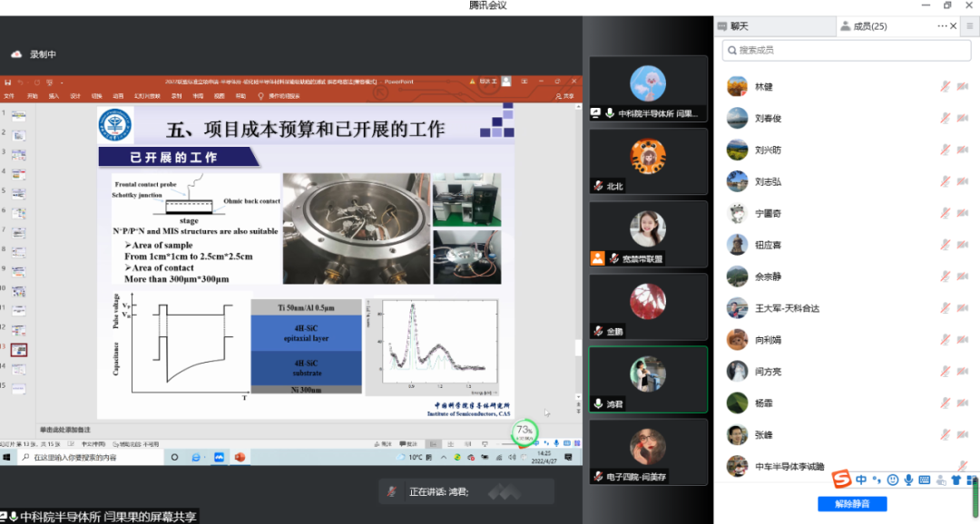Click the Sogou voice input microphone icon
Viewport: 980px width, 524px height.
tap(908, 480)
